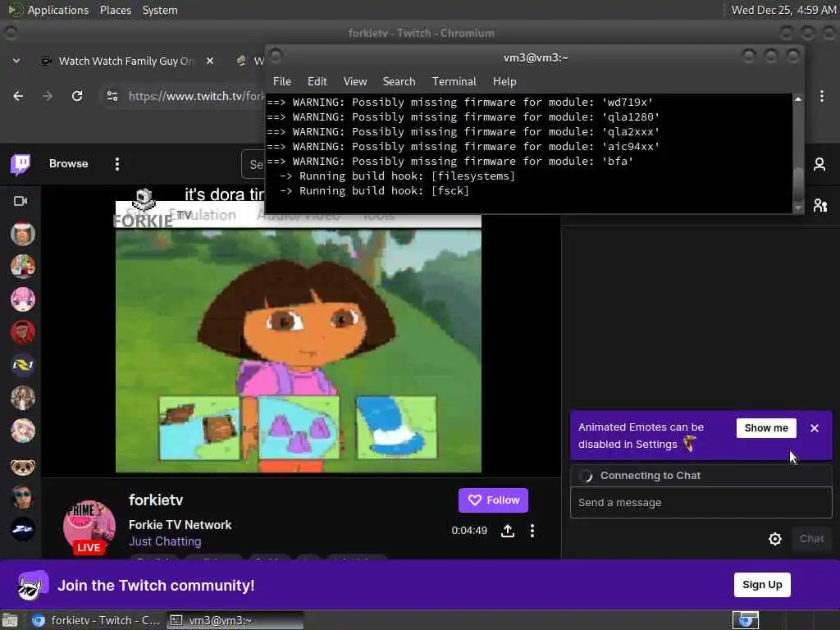Viewport: 840px width, 630px height.
Task: Switch to forkietv Twitch taskbar entry
Action: click(x=97, y=620)
